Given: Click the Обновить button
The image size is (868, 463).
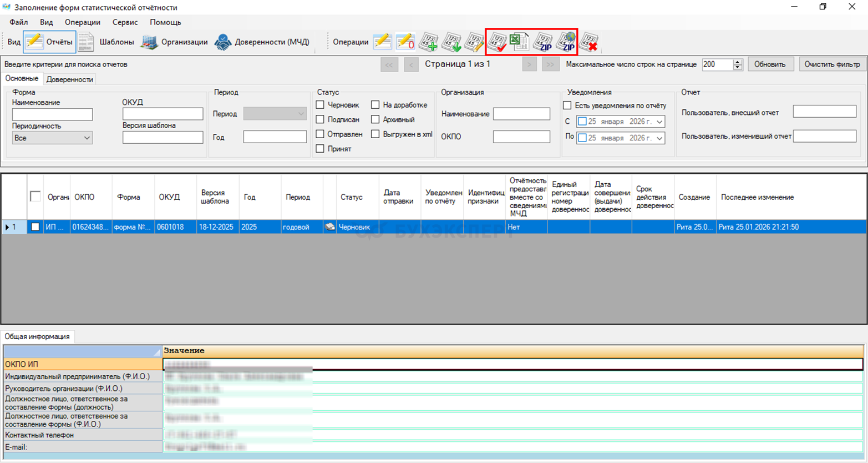Looking at the screenshot, I should click(770, 64).
